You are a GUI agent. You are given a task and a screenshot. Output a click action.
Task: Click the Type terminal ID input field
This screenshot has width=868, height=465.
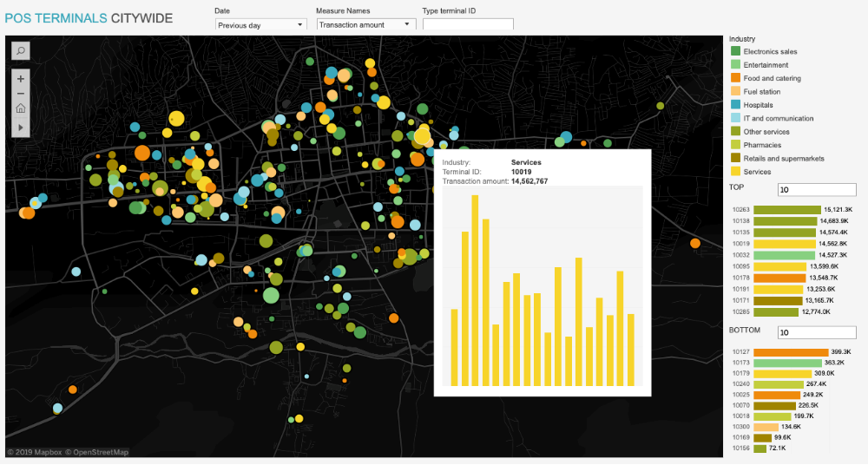tap(468, 25)
